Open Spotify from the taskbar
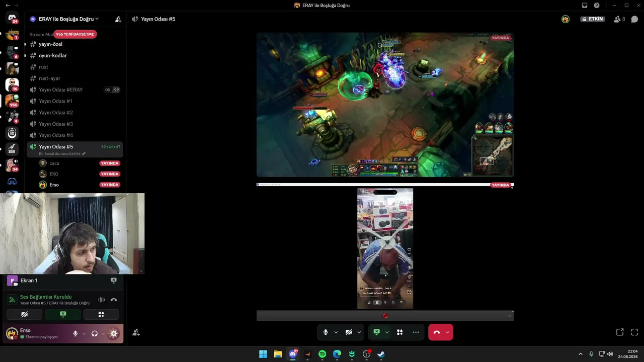The width and height of the screenshot is (644, 362). 323,354
